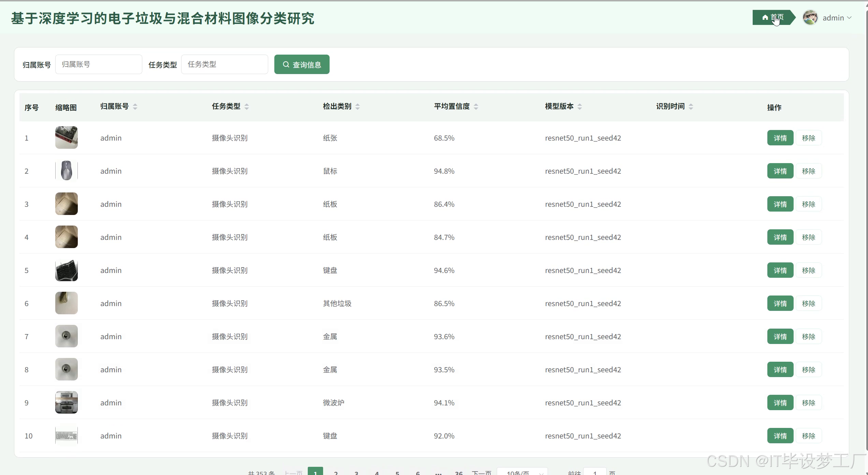The image size is (868, 475).
Task: Go to pagination page 36
Action: click(459, 472)
